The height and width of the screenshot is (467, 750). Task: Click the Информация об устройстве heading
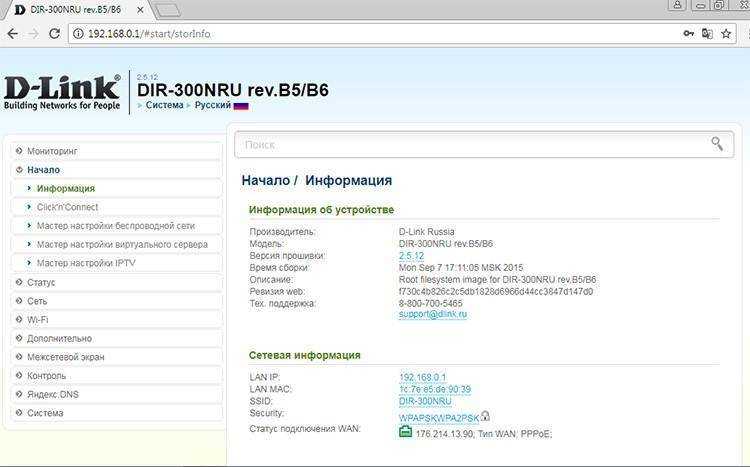coord(321,210)
